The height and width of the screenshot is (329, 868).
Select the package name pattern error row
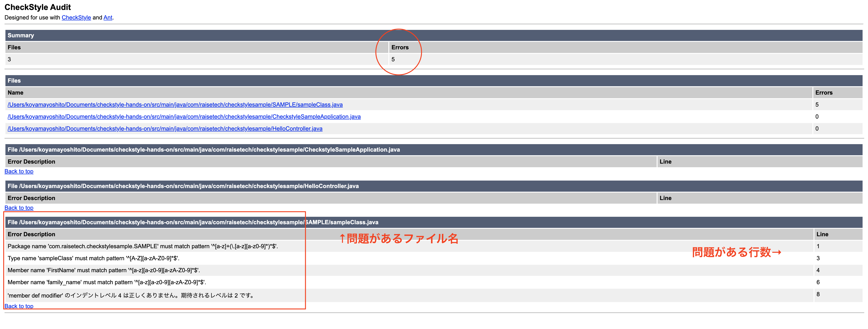142,246
